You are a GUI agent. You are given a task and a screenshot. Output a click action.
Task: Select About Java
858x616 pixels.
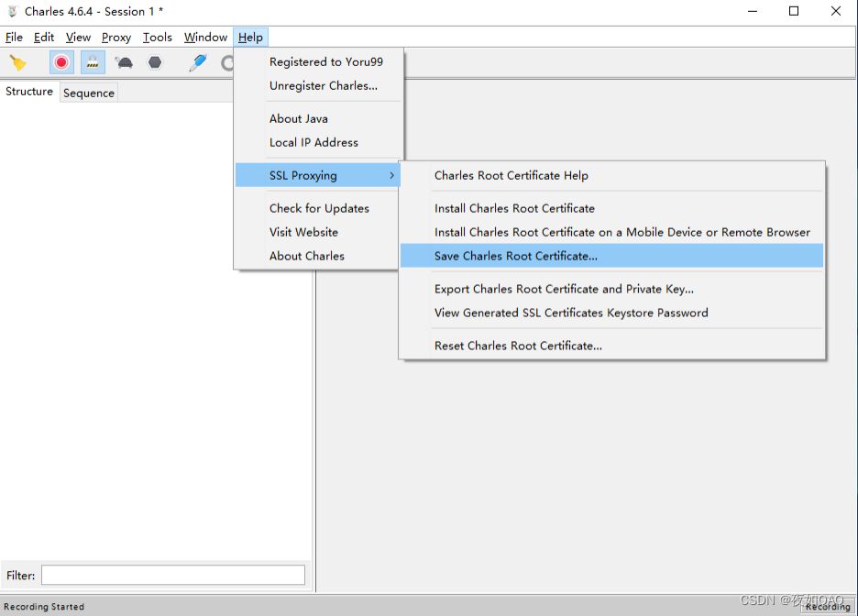[x=319, y=119]
